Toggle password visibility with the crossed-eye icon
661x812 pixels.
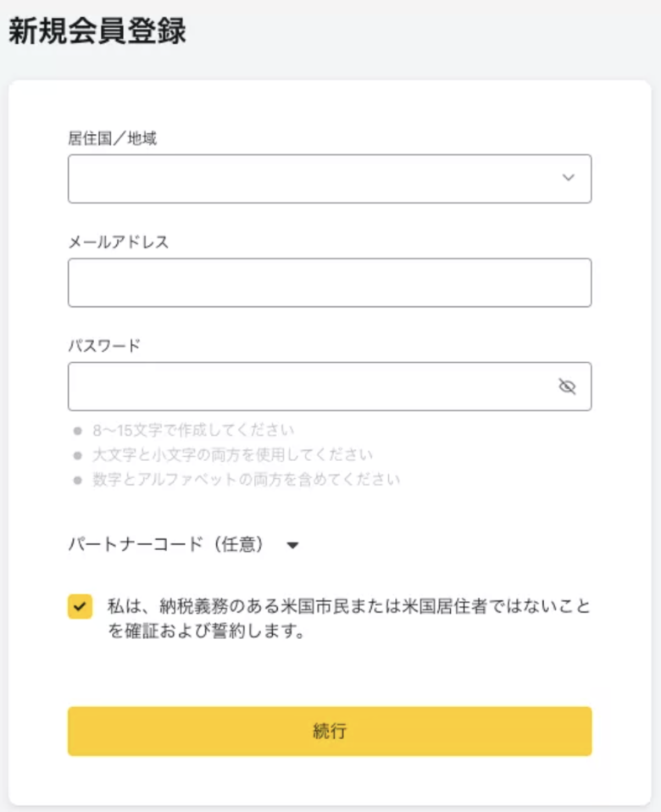coord(567,387)
